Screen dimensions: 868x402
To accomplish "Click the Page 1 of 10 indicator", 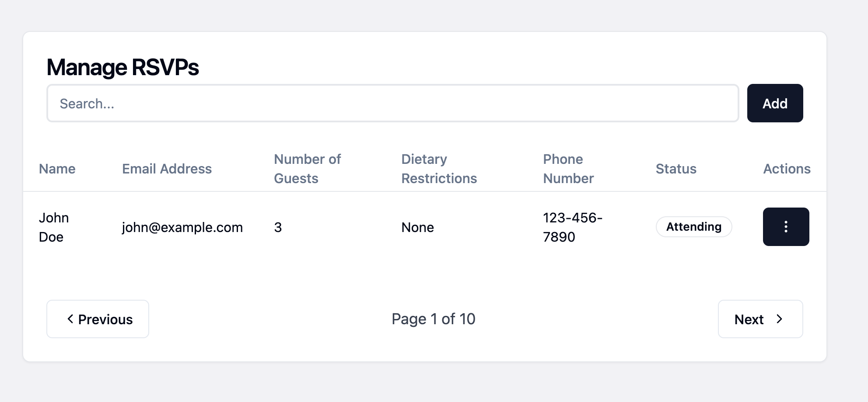I will (x=433, y=319).
